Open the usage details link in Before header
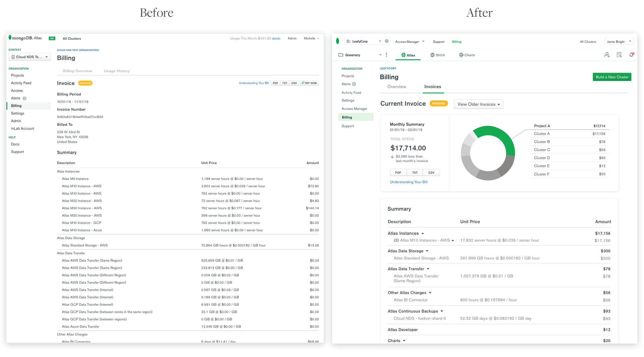644x357 pixels. [x=276, y=39]
